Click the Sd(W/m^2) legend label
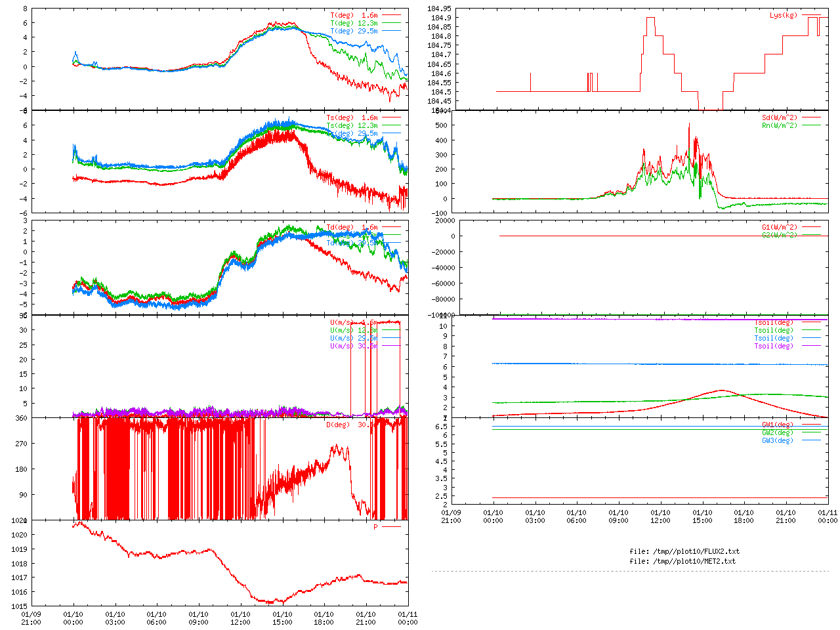The image size is (840, 630). pyautogui.click(x=780, y=118)
